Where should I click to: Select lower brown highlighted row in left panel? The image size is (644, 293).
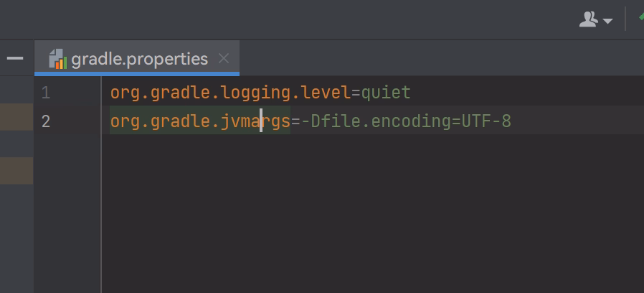[x=16, y=170]
